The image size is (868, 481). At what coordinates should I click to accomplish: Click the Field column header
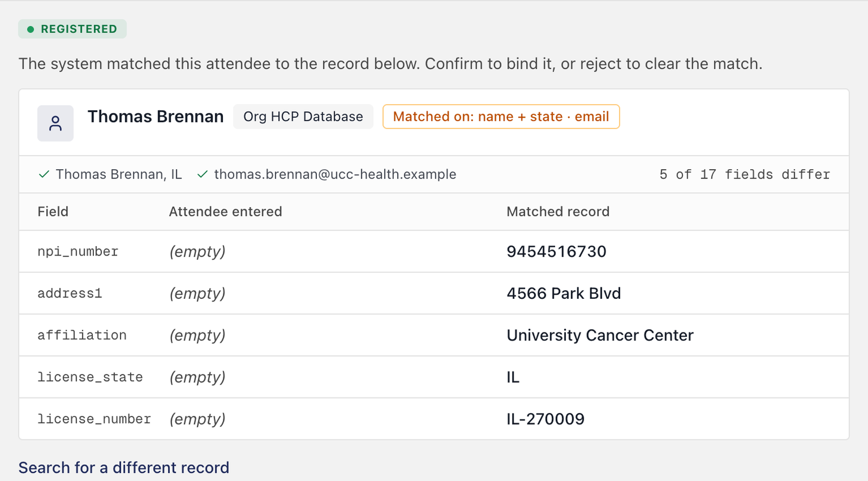[53, 211]
